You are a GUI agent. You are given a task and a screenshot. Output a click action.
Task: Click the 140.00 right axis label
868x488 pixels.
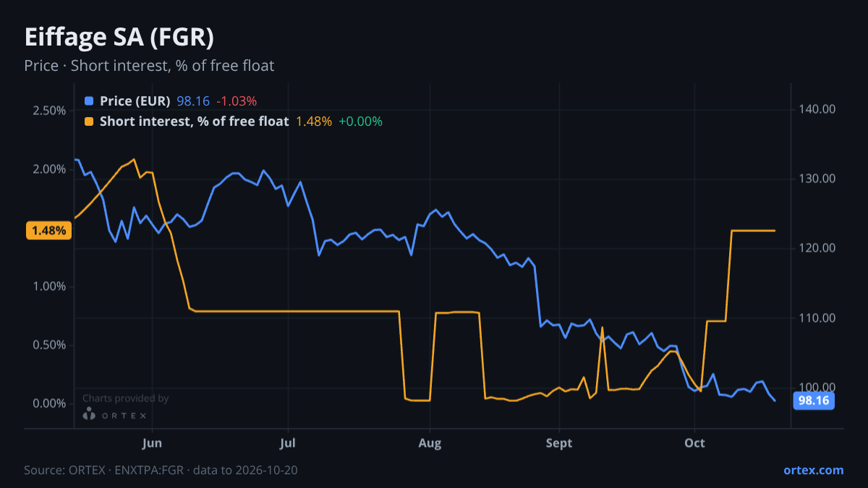click(817, 109)
